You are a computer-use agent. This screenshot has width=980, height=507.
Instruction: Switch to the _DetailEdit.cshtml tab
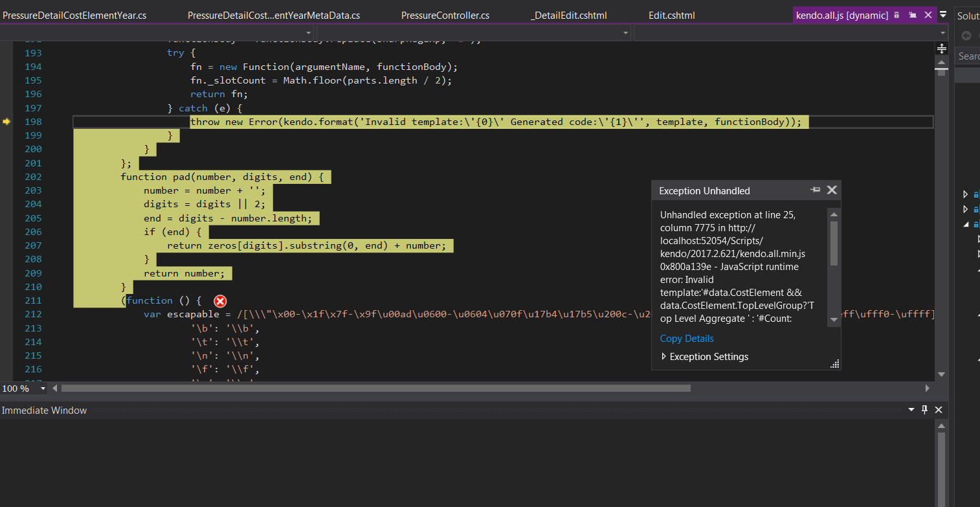568,15
